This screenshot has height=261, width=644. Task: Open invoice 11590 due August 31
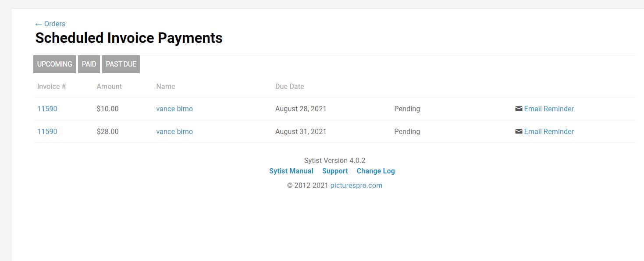click(47, 131)
